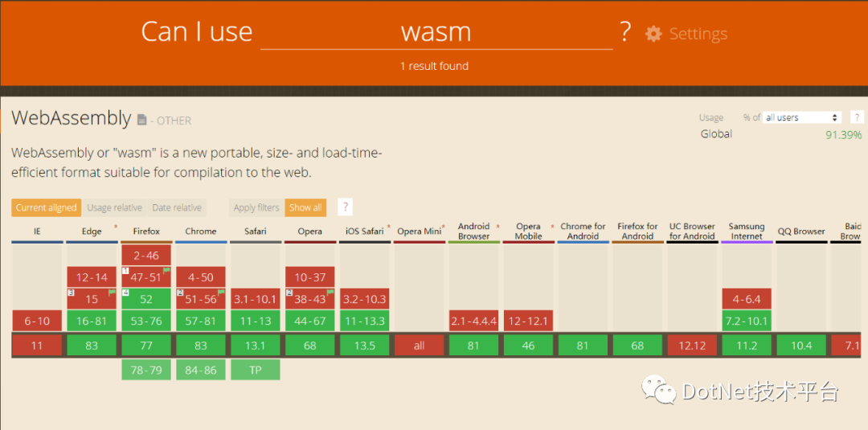Select the Firefox 78-79 future cell
The width and height of the screenshot is (868, 430).
click(x=146, y=370)
